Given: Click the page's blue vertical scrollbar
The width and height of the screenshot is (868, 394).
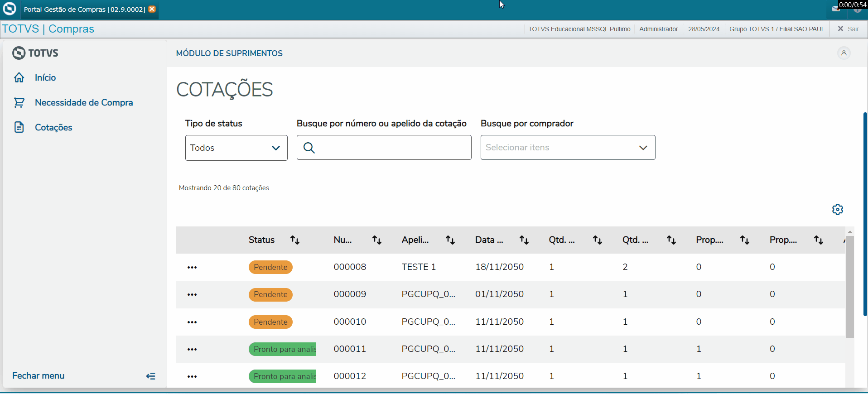Looking at the screenshot, I should [865, 214].
